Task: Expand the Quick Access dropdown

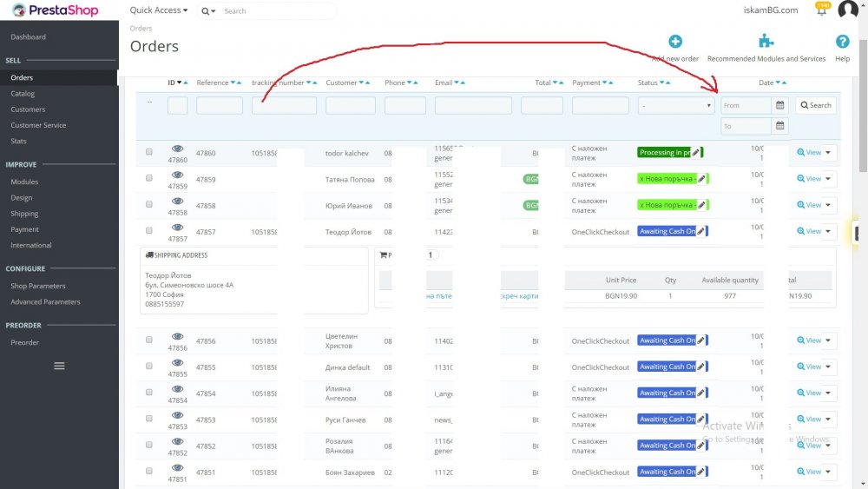Action: (158, 10)
